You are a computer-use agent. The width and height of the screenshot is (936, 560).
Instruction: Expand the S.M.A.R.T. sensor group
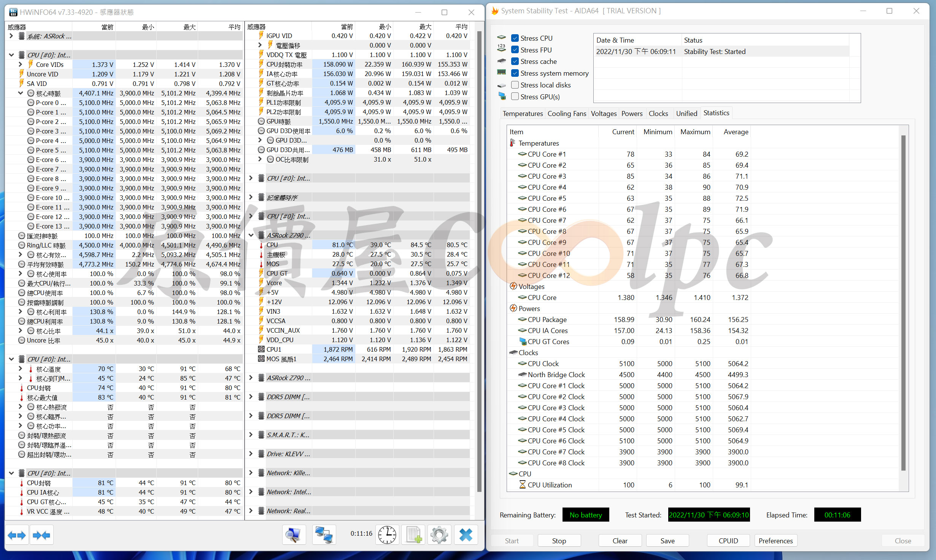pyautogui.click(x=251, y=435)
